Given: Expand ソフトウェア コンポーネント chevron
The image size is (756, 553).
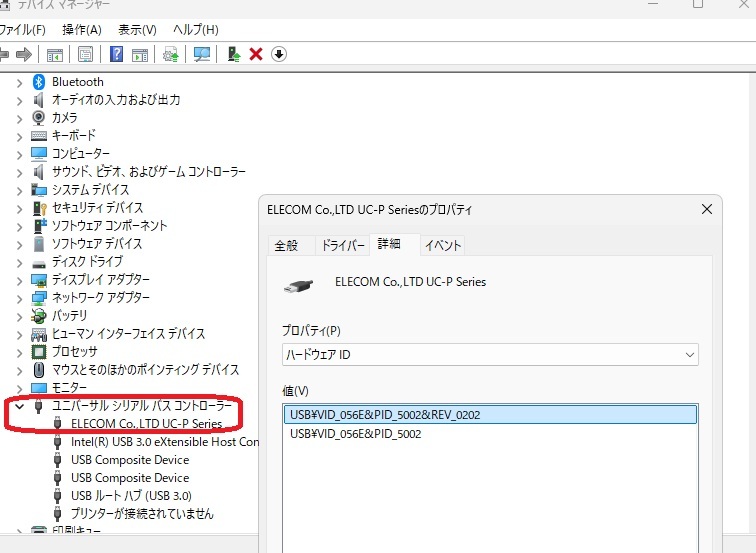Looking at the screenshot, I should [x=19, y=227].
